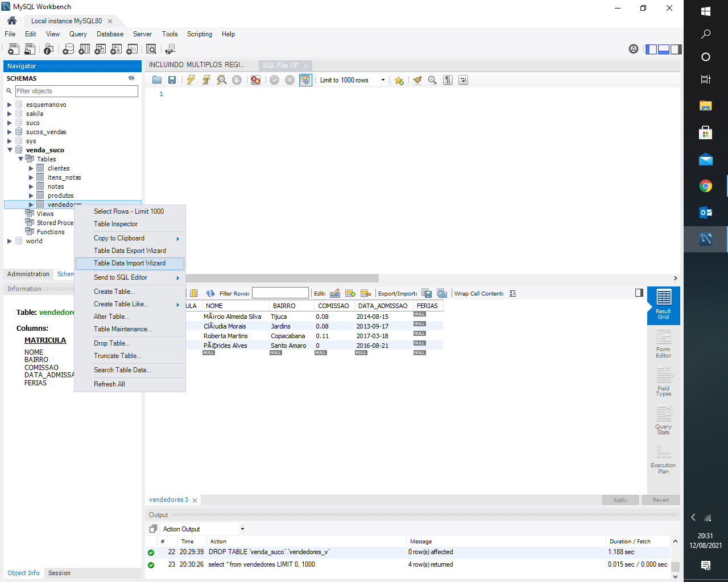Screen dimensions: 728x582
Task: Create new table icon
Action: [84, 49]
